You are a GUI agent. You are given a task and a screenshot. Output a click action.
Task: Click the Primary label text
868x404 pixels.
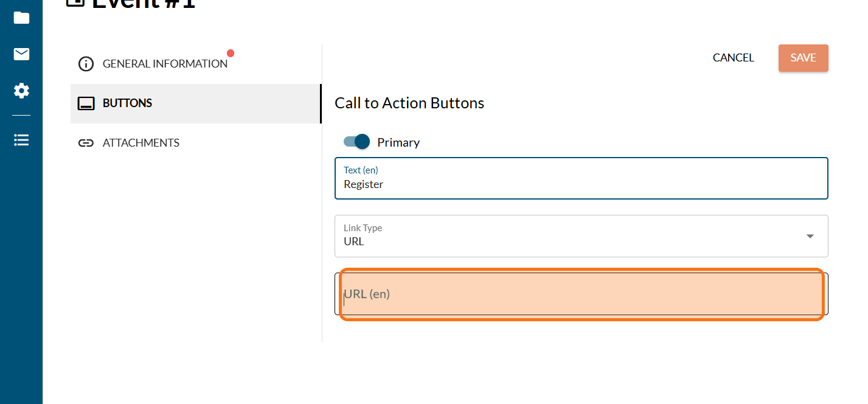click(x=398, y=142)
